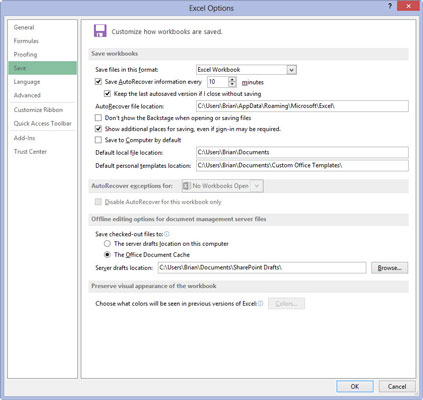Open Advanced options category
Viewport: 423px width, 400px height.
click(42, 95)
